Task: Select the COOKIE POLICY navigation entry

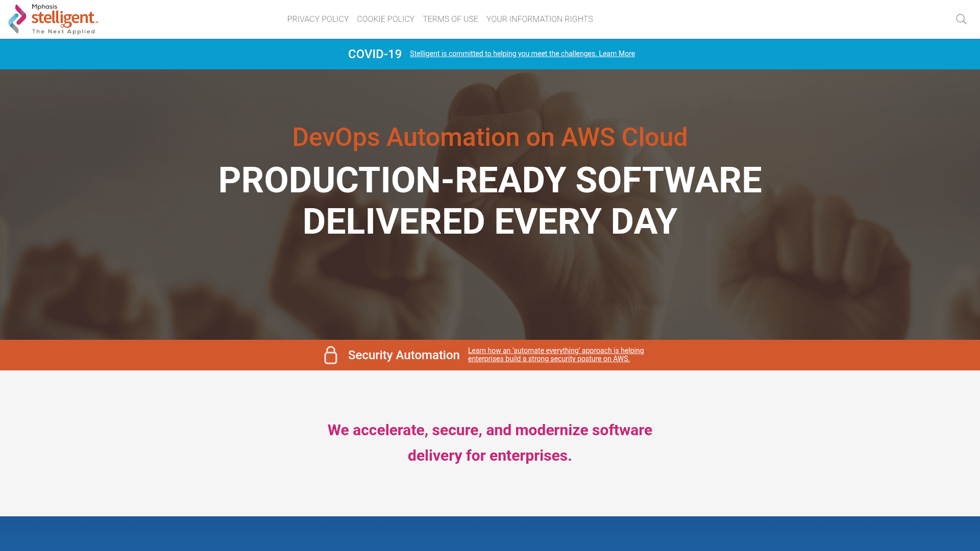Action: tap(385, 19)
